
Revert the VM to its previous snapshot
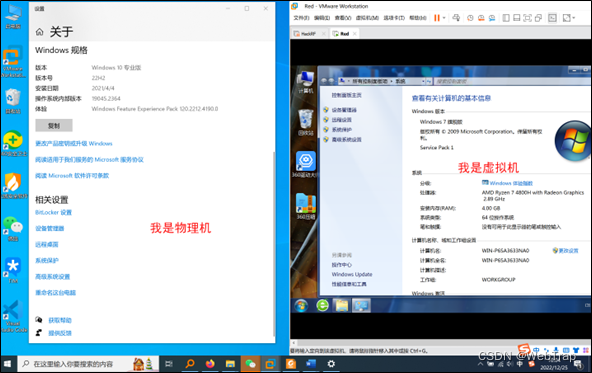point(481,18)
